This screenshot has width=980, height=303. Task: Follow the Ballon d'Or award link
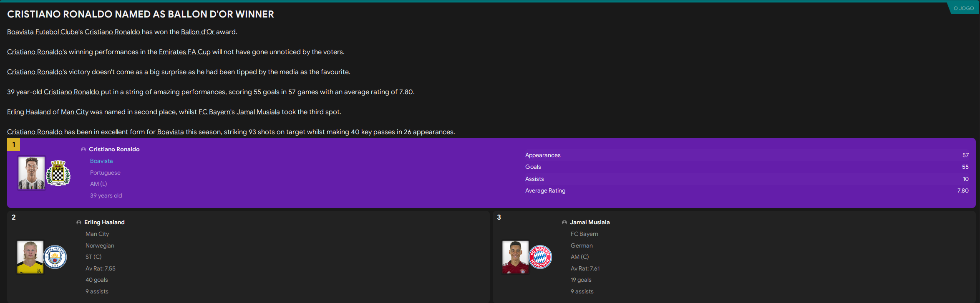click(197, 32)
